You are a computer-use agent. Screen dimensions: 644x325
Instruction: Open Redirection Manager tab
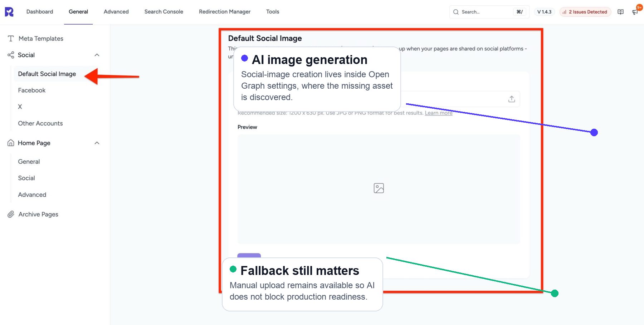pyautogui.click(x=225, y=12)
